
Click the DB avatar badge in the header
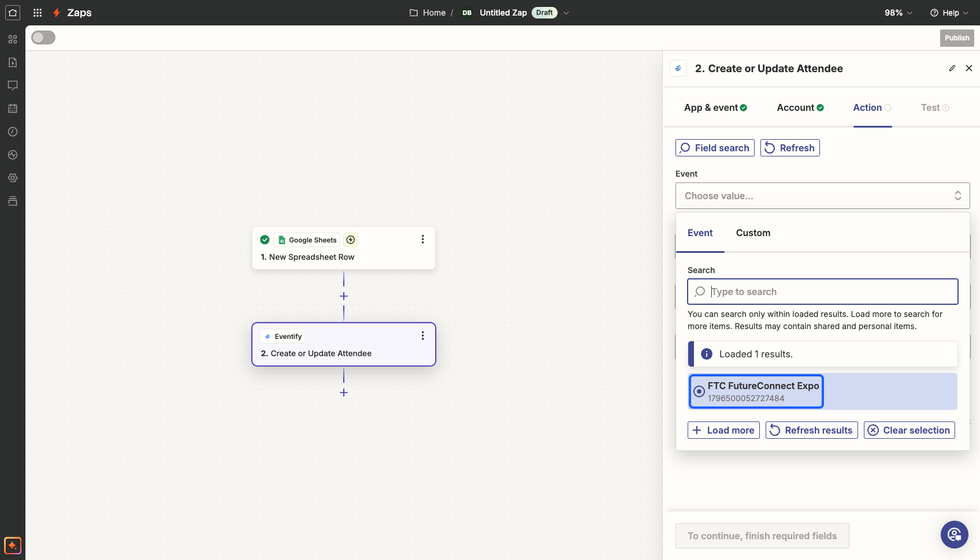(x=467, y=13)
